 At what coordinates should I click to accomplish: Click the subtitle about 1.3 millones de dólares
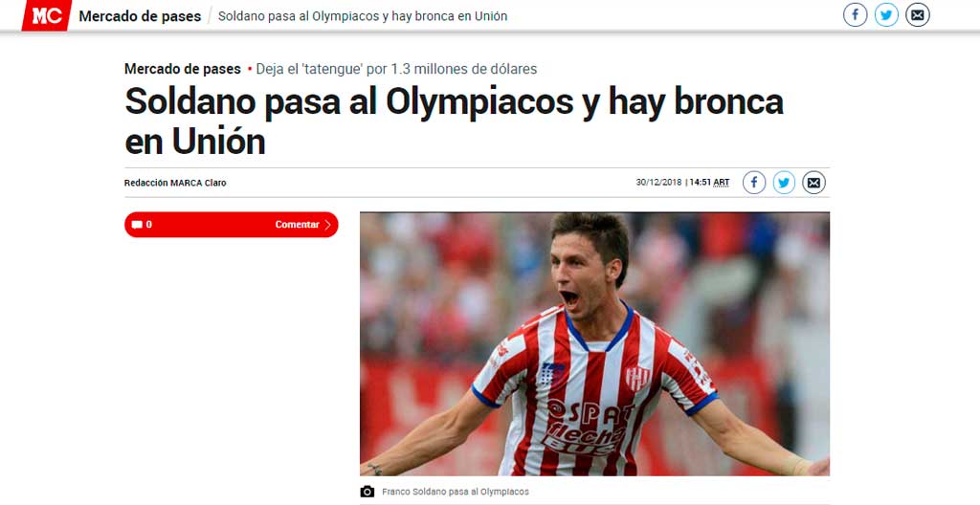point(396,69)
